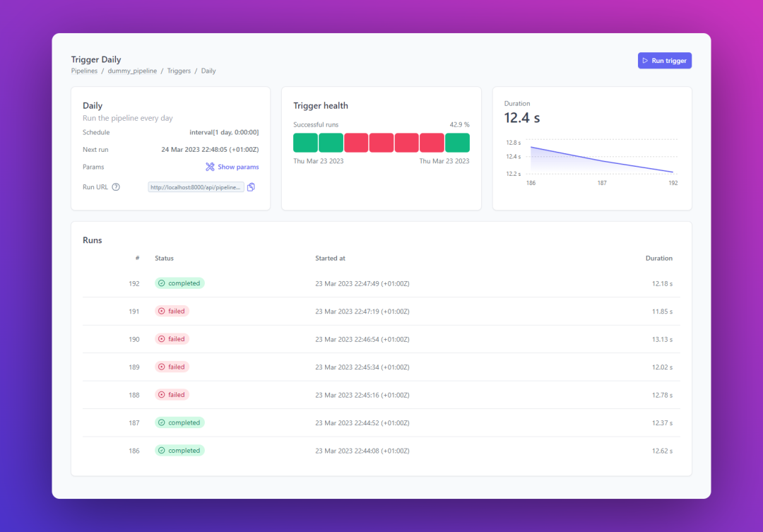Viewport: 763px width, 532px height.
Task: Open Triggers from the breadcrumb trail
Action: click(179, 71)
